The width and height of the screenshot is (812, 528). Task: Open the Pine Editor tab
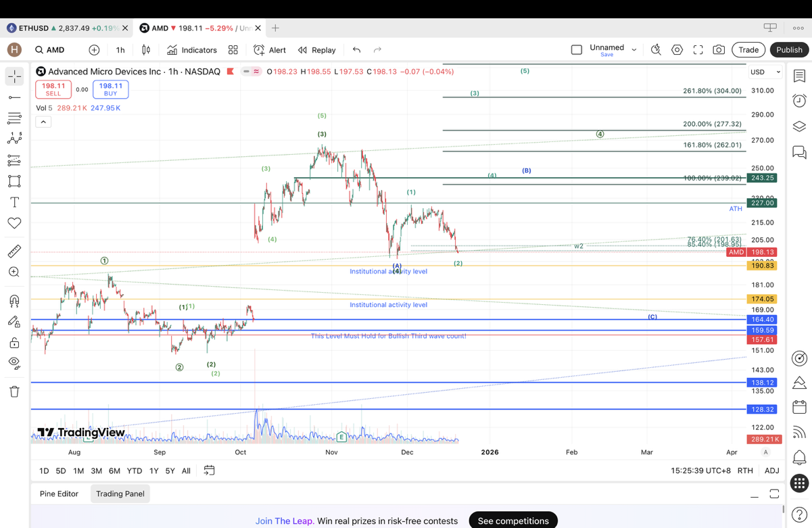59,494
